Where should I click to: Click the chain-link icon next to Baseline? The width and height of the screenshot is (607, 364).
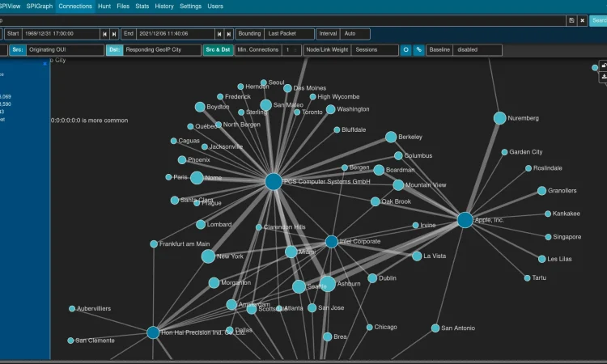[x=419, y=50]
